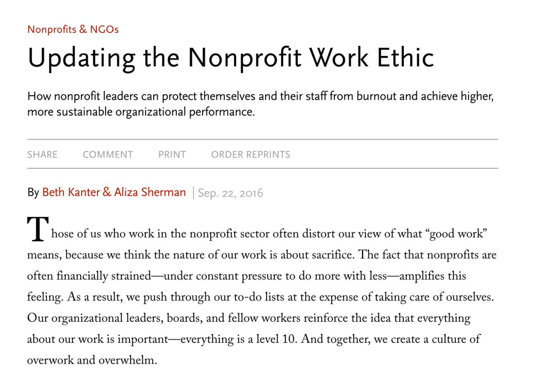Click the author byline links in red

point(114,192)
